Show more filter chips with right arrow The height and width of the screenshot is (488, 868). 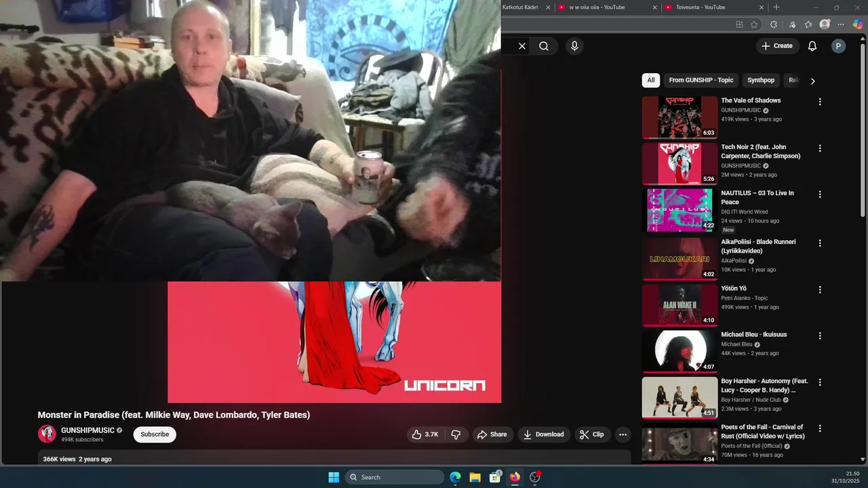point(812,81)
